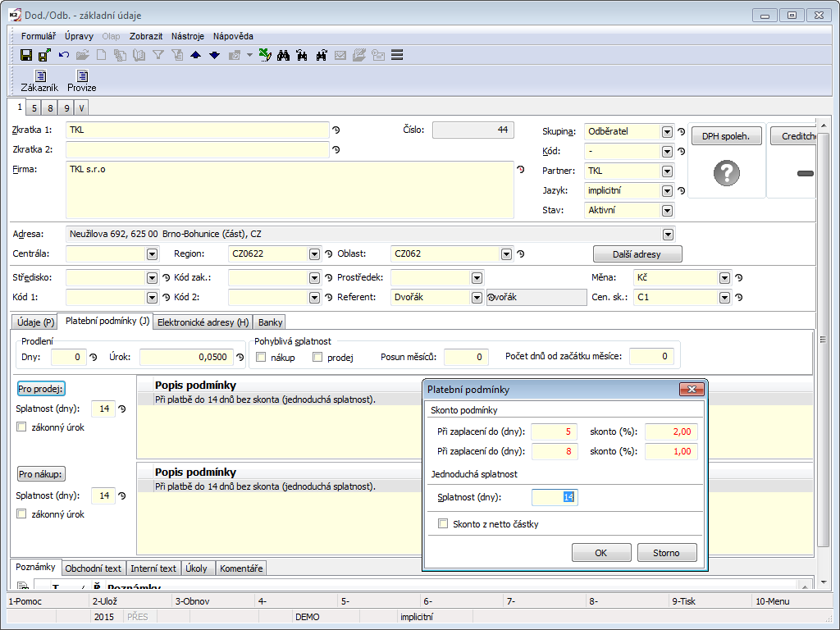Image resolution: width=840 pixels, height=630 pixels.
Task: Click the hamburger lines icon in toolbar
Action: pos(397,55)
